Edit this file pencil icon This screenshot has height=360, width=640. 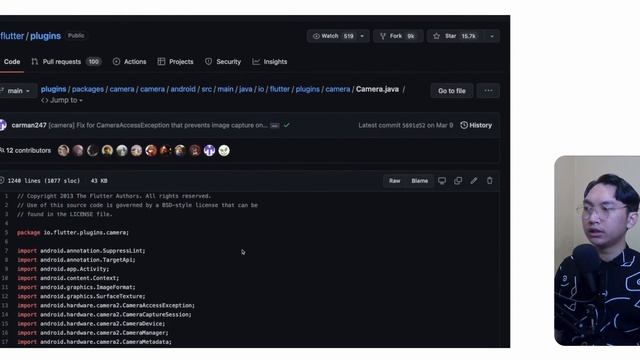coord(474,180)
